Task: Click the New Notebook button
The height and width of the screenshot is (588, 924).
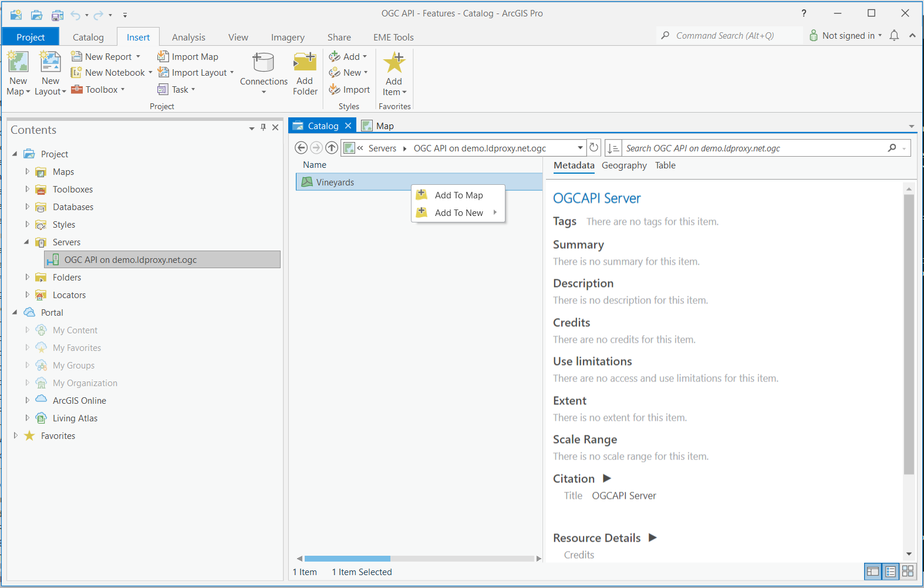Action: coord(112,72)
